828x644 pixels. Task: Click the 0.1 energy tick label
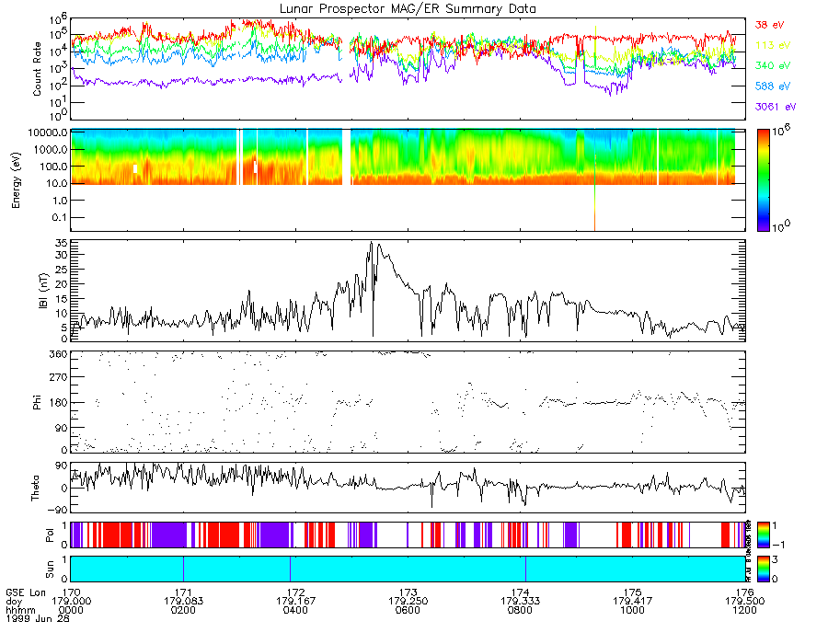coord(60,217)
